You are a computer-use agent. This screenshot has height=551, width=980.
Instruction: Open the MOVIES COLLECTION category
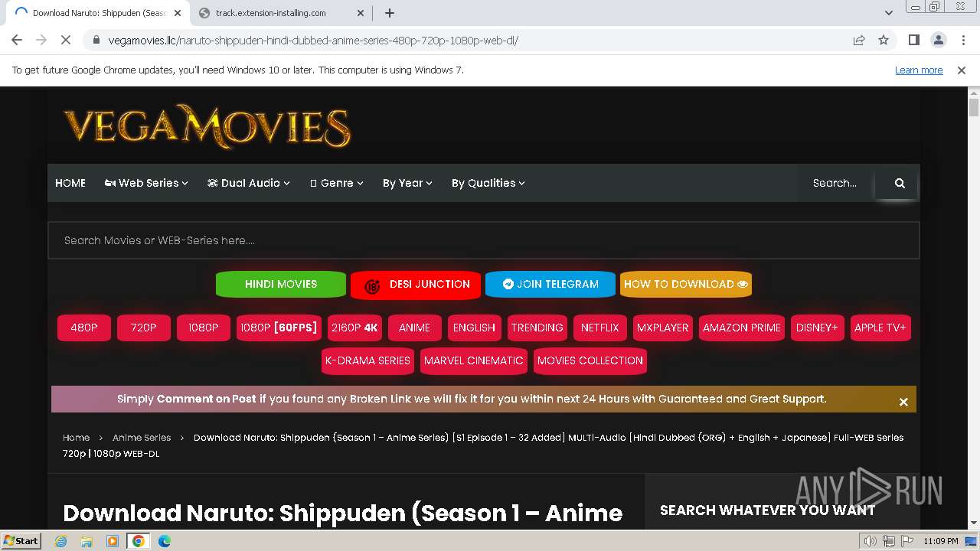pos(590,360)
